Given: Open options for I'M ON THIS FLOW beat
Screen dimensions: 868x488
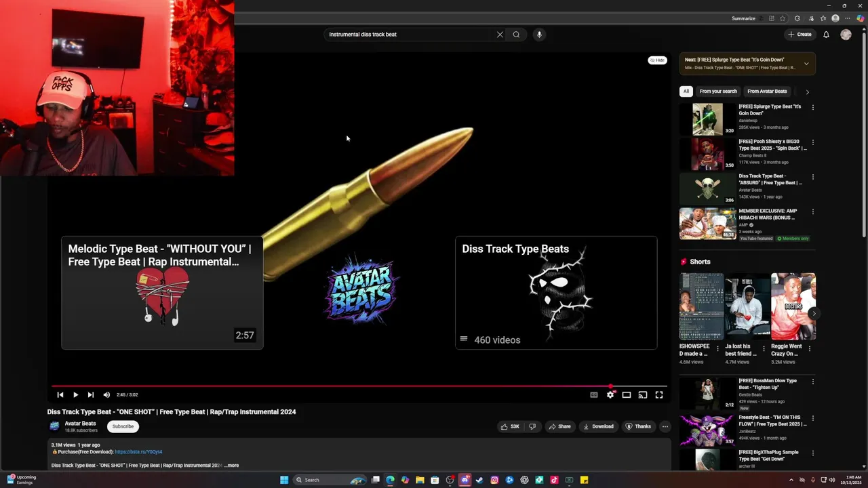Looking at the screenshot, I should 812,418.
